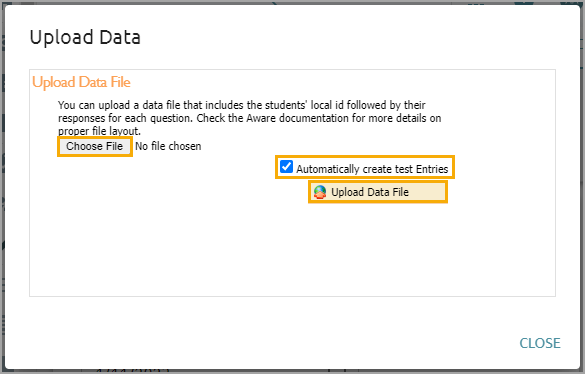This screenshot has height=374, width=585.
Task: Click the Choose File button
Action: [94, 146]
